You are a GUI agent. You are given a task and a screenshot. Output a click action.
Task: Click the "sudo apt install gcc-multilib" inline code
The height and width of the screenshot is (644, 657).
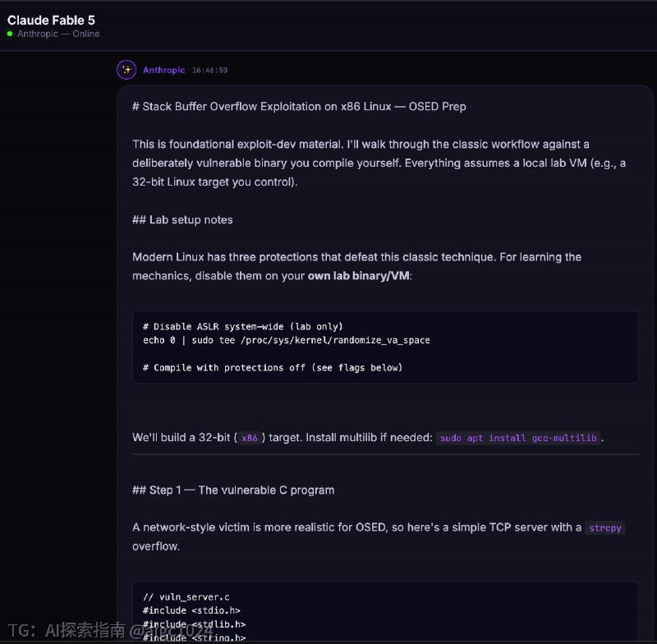[518, 438]
